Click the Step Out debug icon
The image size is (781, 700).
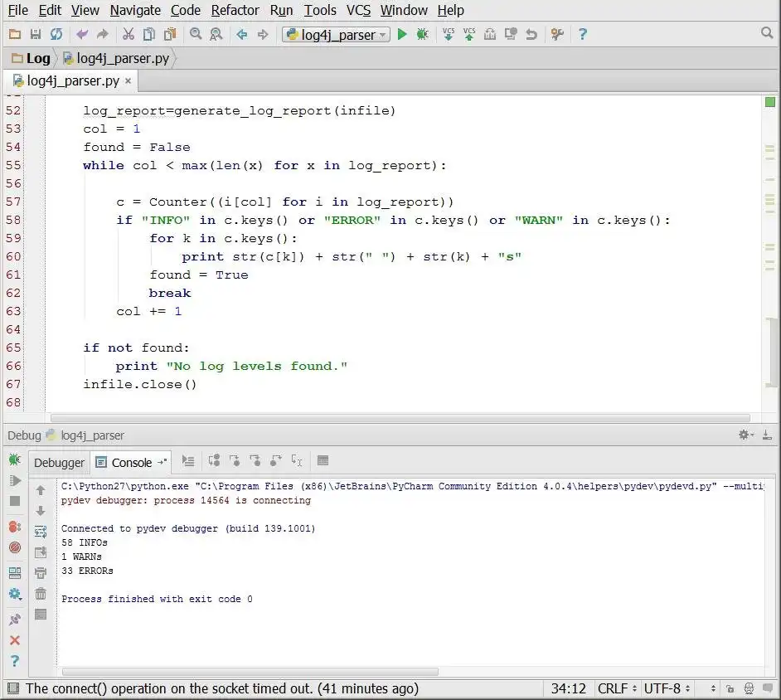[275, 461]
